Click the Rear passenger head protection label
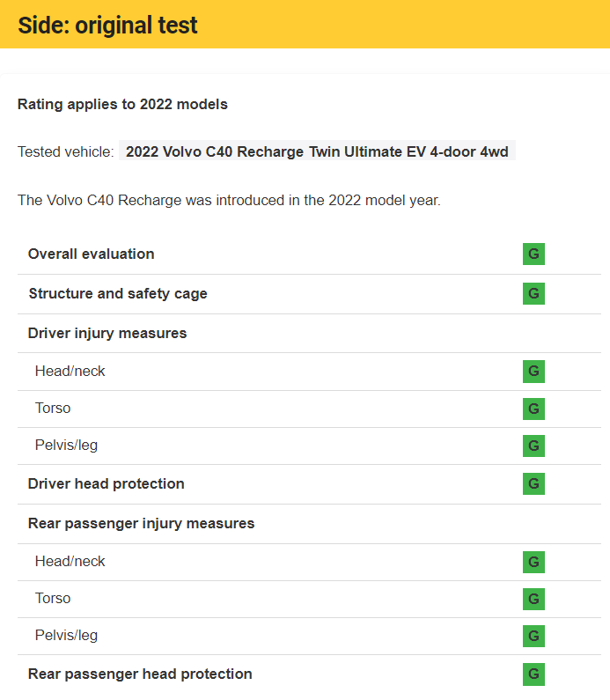 point(140,674)
